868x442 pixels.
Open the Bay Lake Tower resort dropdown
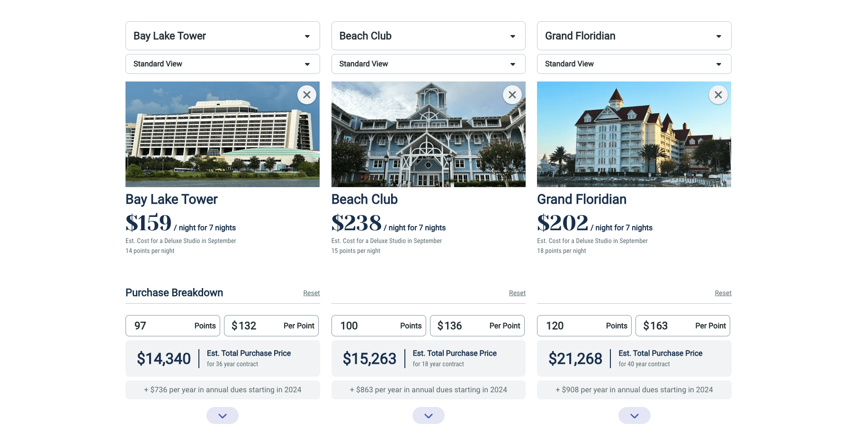[223, 36]
